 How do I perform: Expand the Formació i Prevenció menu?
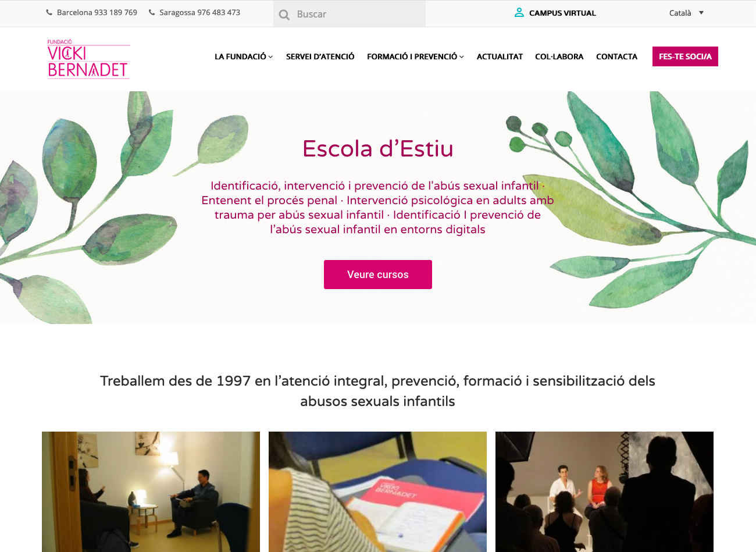tap(415, 56)
